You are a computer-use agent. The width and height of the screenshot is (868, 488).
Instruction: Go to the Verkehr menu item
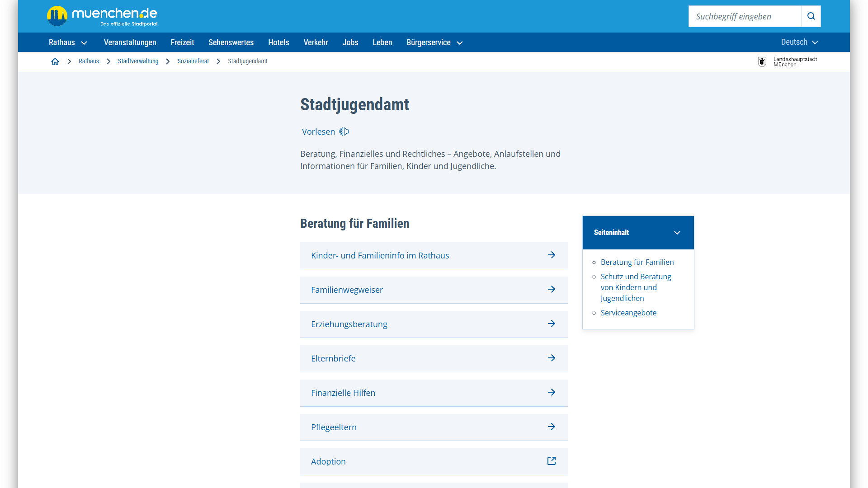[316, 42]
